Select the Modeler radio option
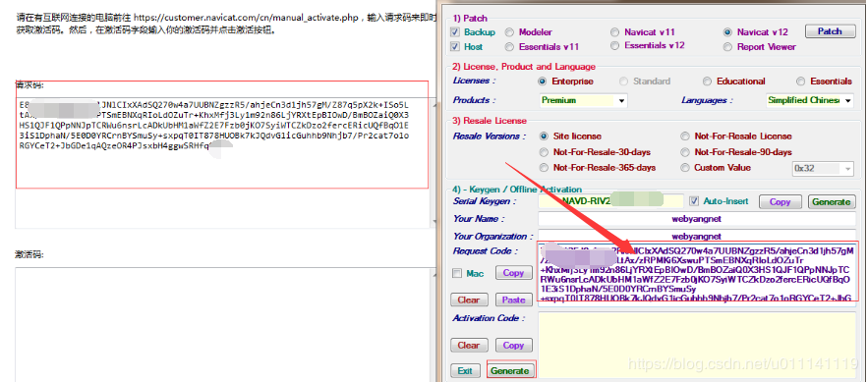The image size is (868, 382). pyautogui.click(x=509, y=32)
